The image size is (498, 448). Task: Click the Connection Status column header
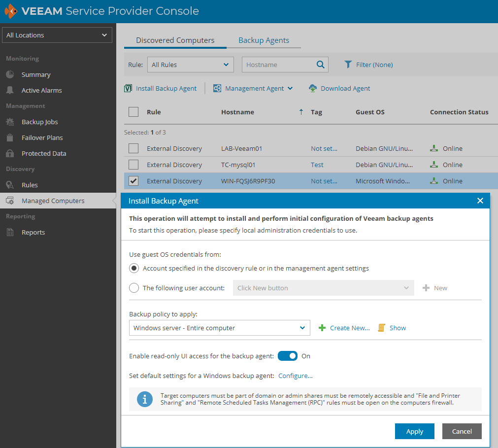[459, 112]
